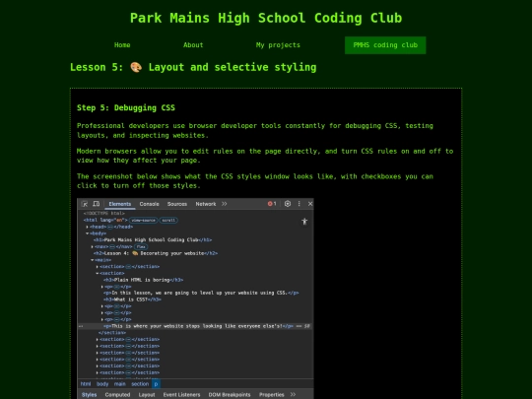Select the h2 Lesson 4 Decorating row
Screen dimensions: 532x399
tap(195, 253)
